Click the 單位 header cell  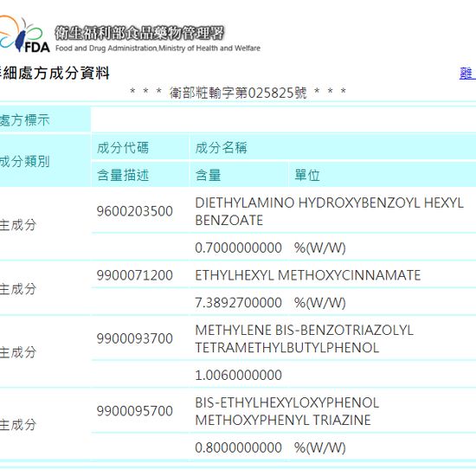[307, 175]
